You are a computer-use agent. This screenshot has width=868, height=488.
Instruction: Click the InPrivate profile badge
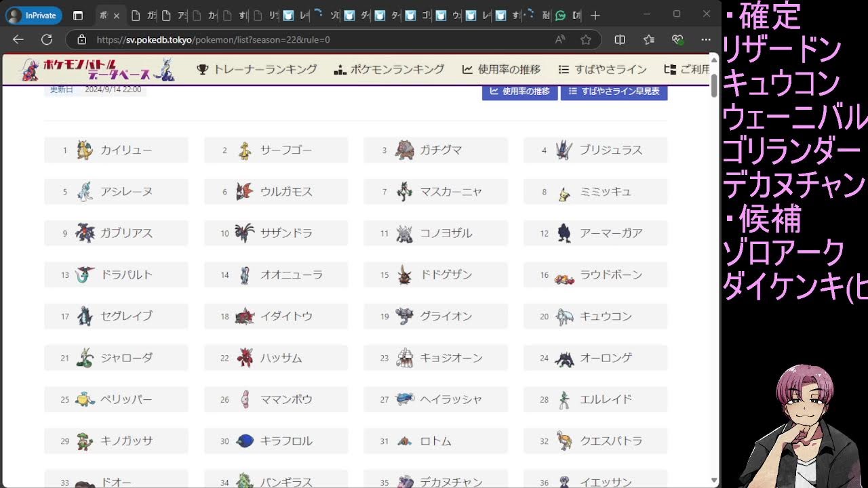tap(33, 15)
